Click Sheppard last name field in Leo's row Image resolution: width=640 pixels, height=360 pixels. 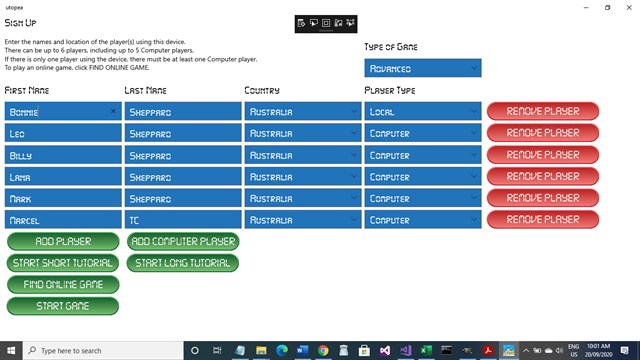click(183, 133)
